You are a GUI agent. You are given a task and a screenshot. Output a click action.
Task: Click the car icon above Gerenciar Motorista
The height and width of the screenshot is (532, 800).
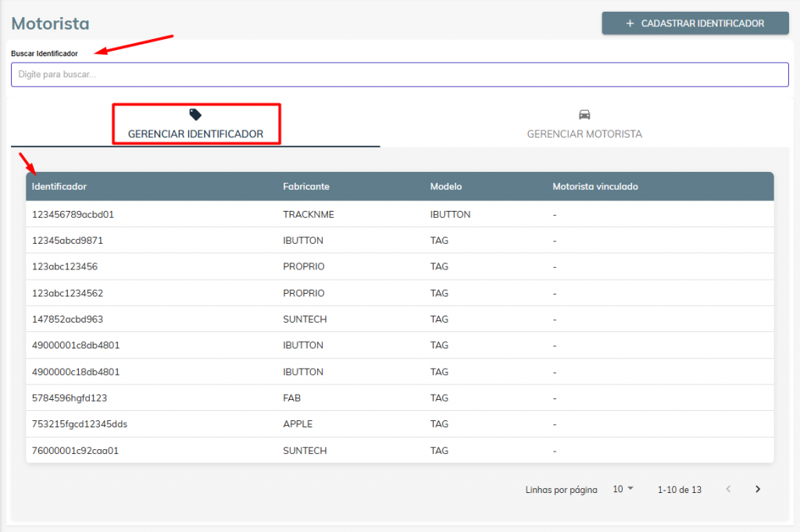tap(584, 114)
